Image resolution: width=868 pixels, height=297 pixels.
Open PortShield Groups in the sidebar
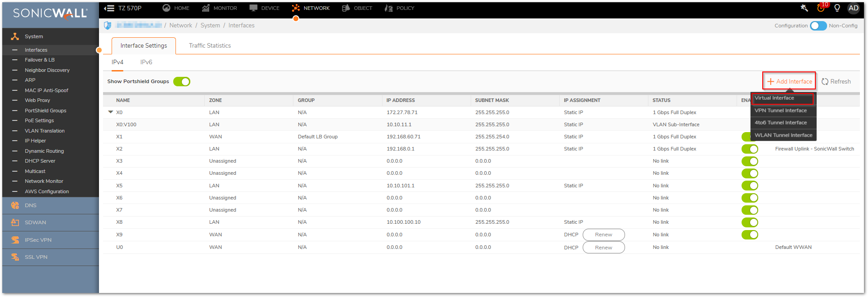pyautogui.click(x=45, y=111)
